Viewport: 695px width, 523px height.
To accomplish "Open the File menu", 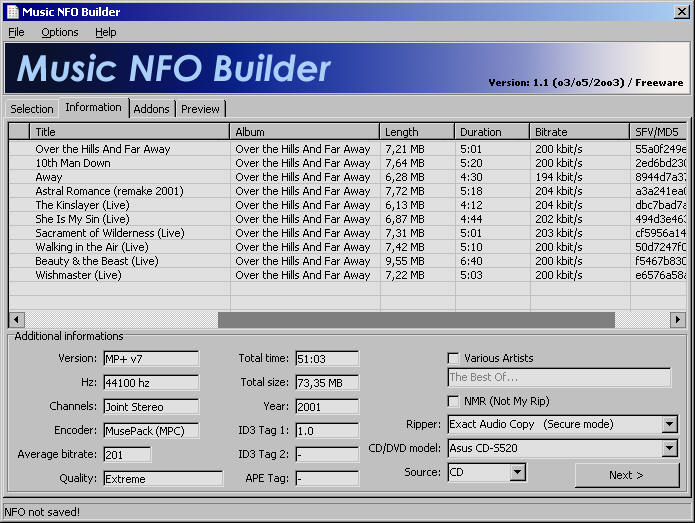I will tap(16, 32).
